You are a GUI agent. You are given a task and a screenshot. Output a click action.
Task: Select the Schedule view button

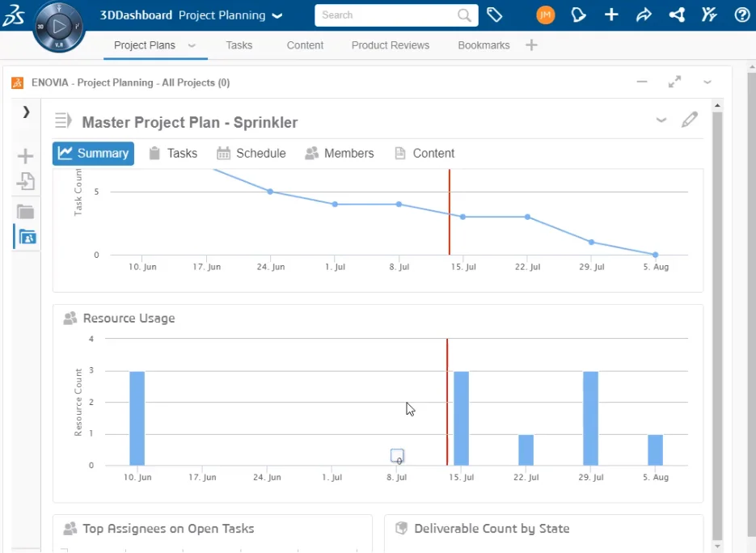251,154
